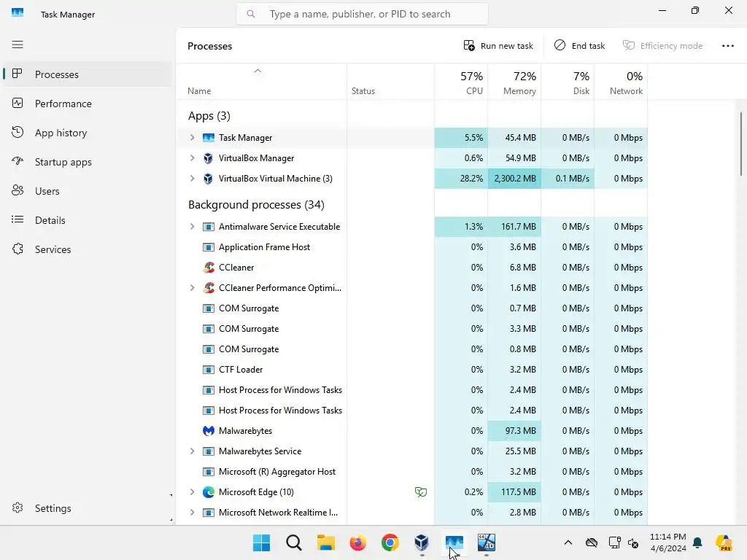
Task: Go to Startup apps page
Action: click(87, 162)
